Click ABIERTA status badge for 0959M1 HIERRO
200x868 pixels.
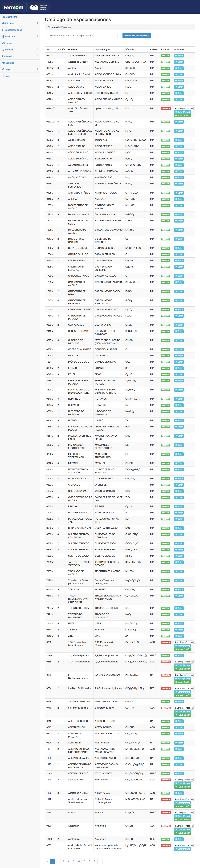[x=165, y=421]
